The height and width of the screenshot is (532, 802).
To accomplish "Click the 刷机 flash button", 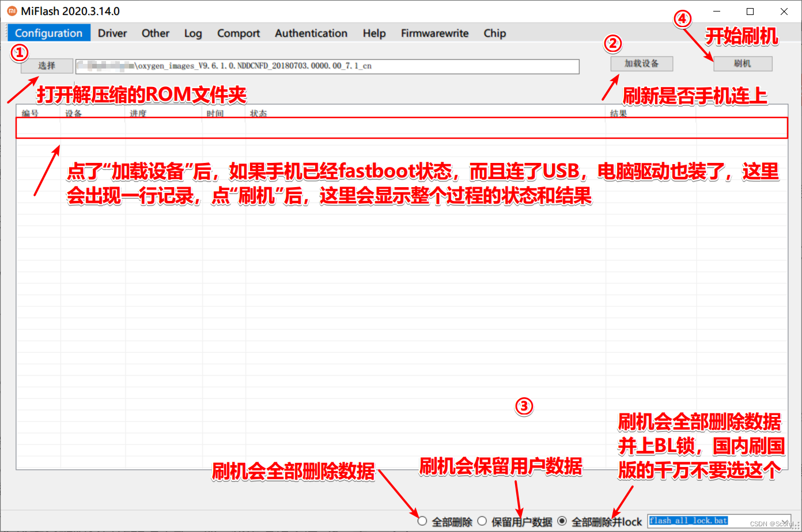I will pos(743,63).
